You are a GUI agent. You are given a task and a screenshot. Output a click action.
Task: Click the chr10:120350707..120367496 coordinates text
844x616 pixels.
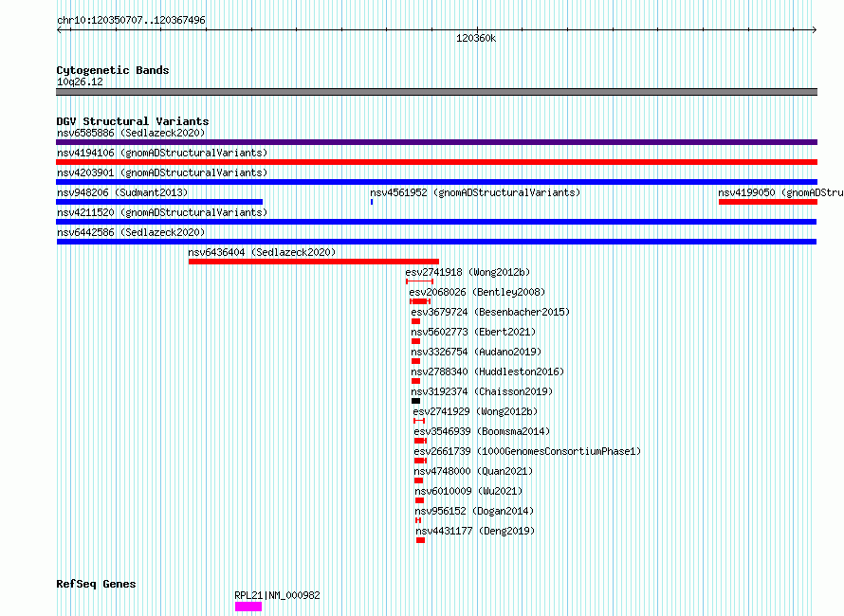coord(131,20)
